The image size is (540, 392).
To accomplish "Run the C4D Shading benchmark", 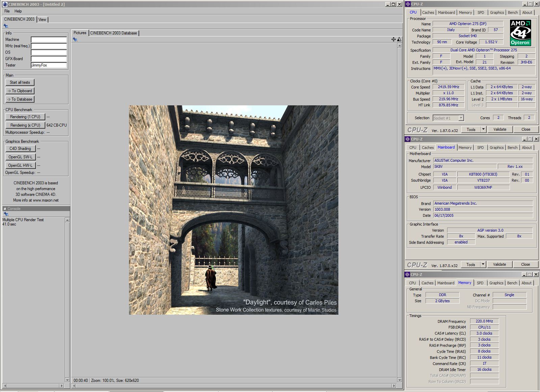I will coord(20,149).
